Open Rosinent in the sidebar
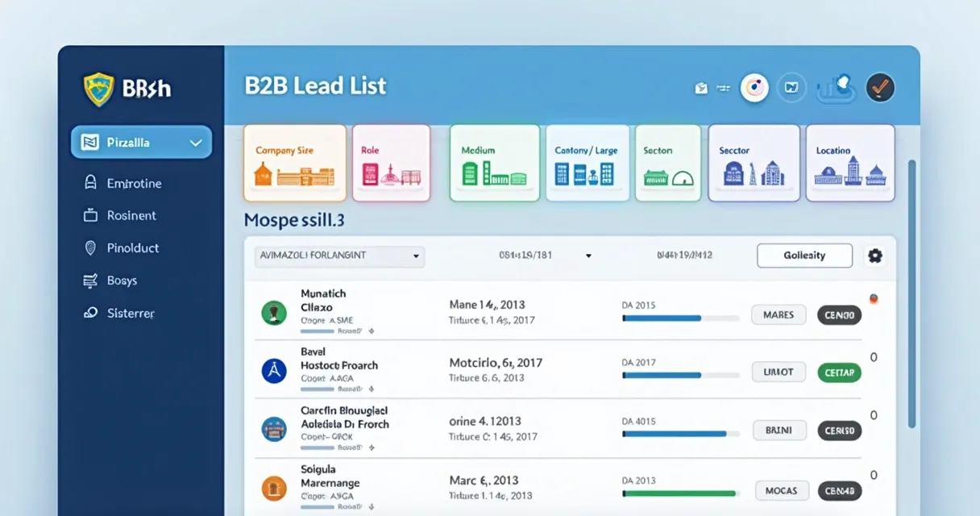Viewport: 980px width, 516px height. tap(131, 215)
